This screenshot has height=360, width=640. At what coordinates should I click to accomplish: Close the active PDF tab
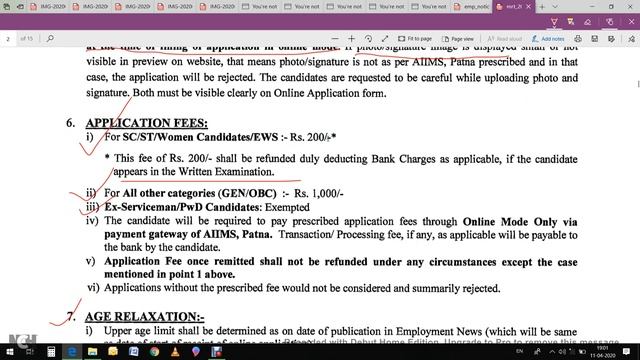click(529, 7)
